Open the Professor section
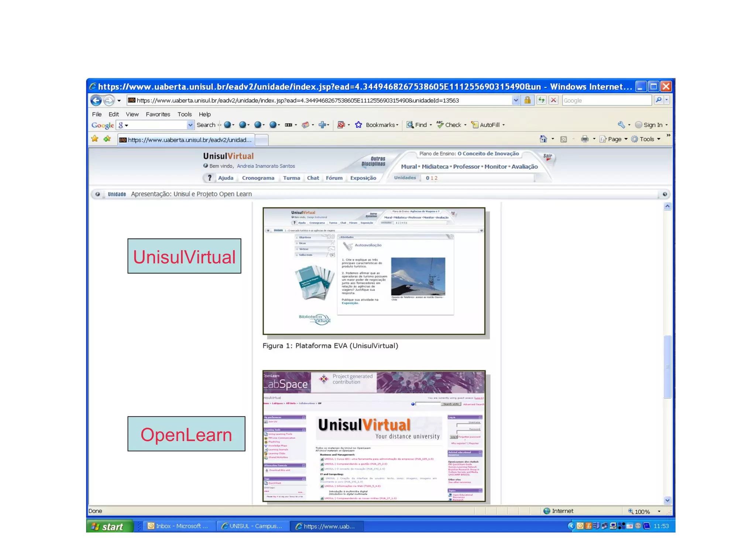The image size is (756, 546). tap(466, 167)
